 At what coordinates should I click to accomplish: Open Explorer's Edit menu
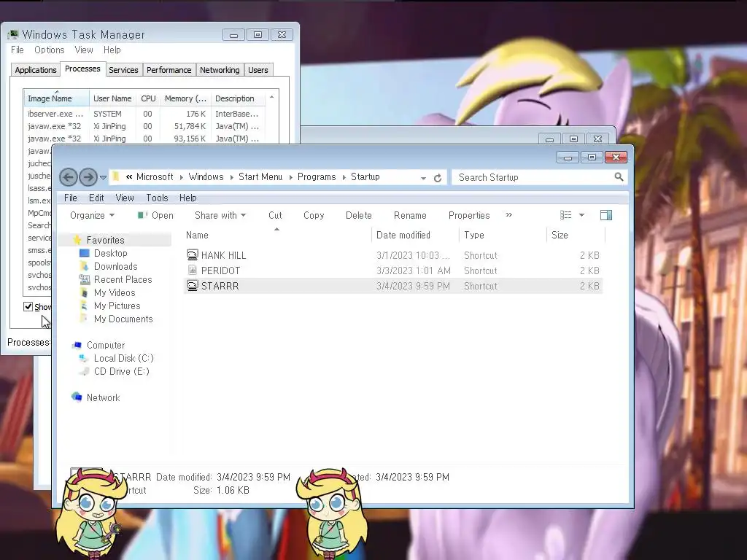(x=96, y=198)
